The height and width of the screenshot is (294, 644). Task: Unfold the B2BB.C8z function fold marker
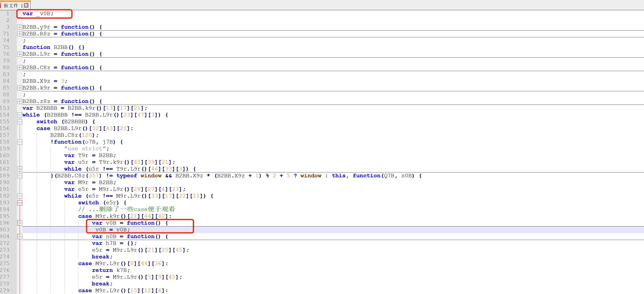click(x=19, y=68)
